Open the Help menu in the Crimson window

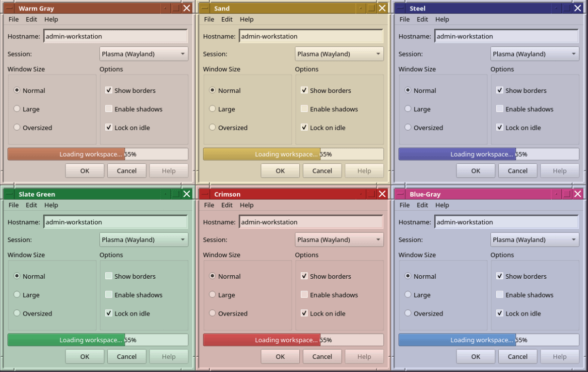pyautogui.click(x=246, y=205)
